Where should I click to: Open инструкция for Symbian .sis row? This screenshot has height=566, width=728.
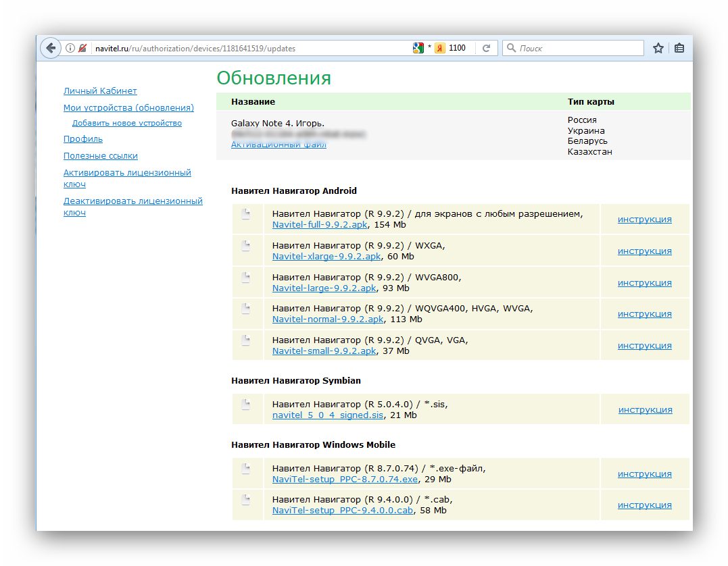[646, 410]
